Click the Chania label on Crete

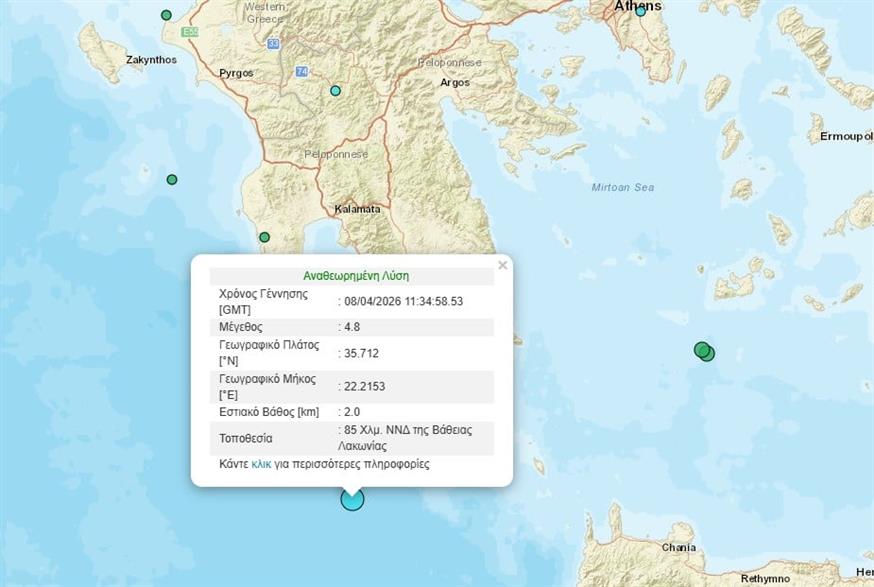pyautogui.click(x=678, y=546)
